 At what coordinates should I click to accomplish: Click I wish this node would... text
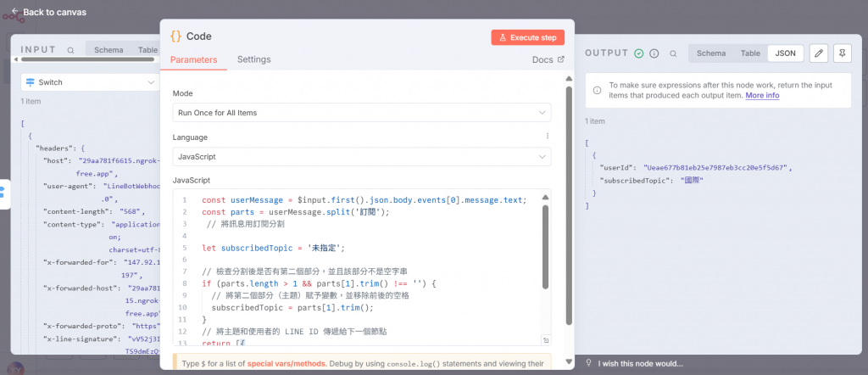coord(641,364)
